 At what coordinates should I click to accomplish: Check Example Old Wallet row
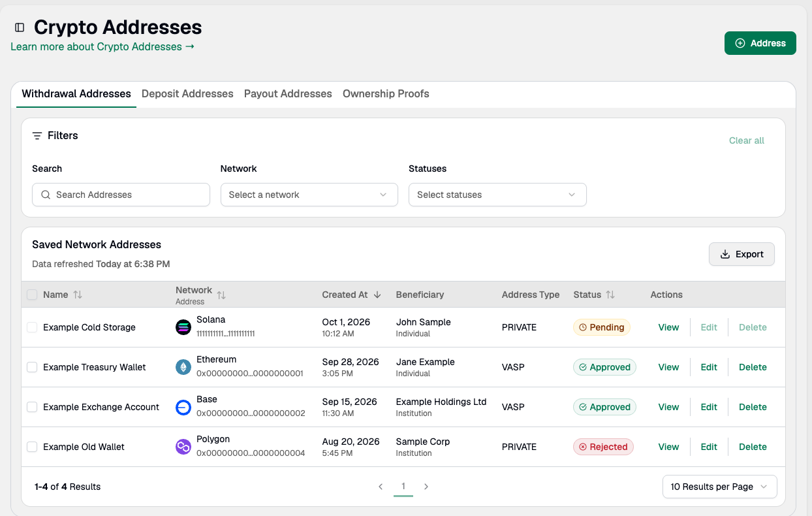click(x=32, y=447)
